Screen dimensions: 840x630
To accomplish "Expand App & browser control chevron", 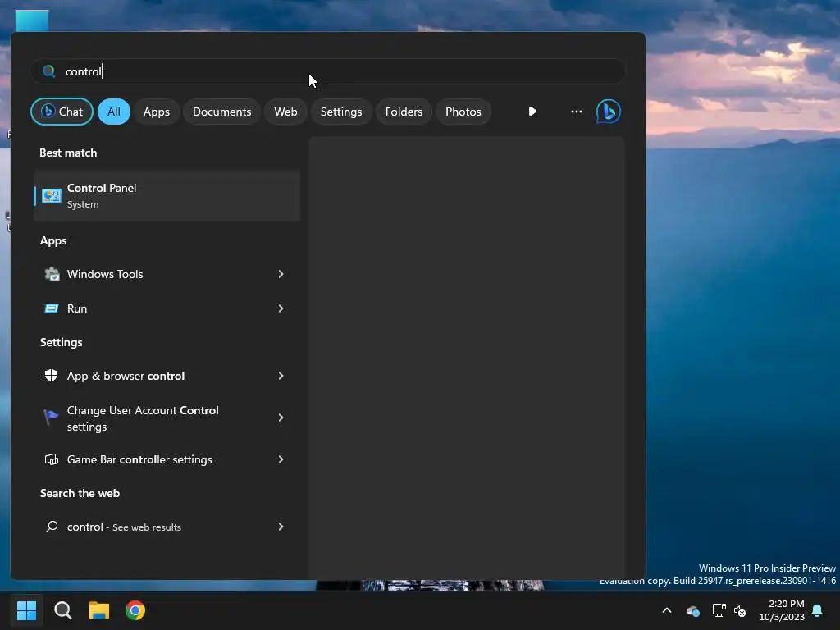I will coord(281,376).
